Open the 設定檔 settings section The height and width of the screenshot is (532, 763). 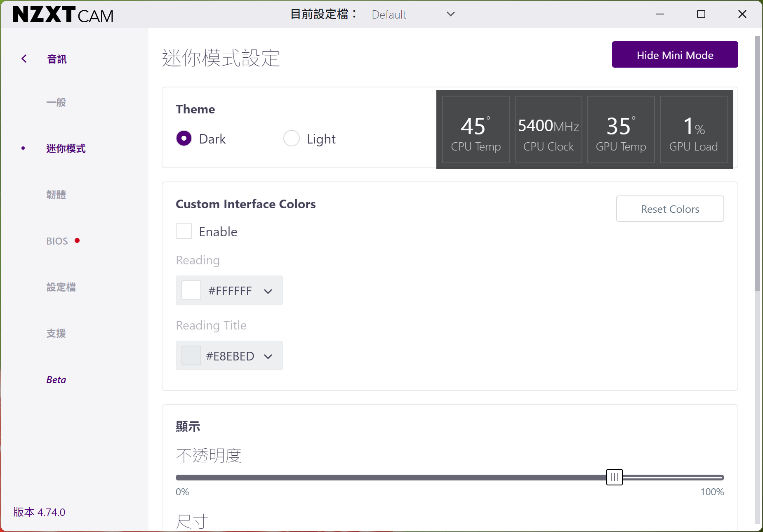coord(61,287)
